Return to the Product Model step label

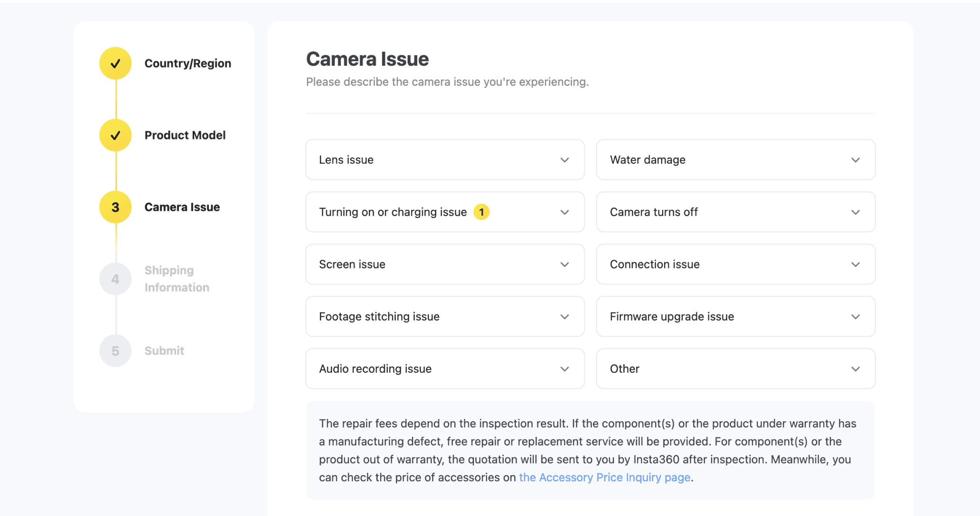(x=185, y=135)
